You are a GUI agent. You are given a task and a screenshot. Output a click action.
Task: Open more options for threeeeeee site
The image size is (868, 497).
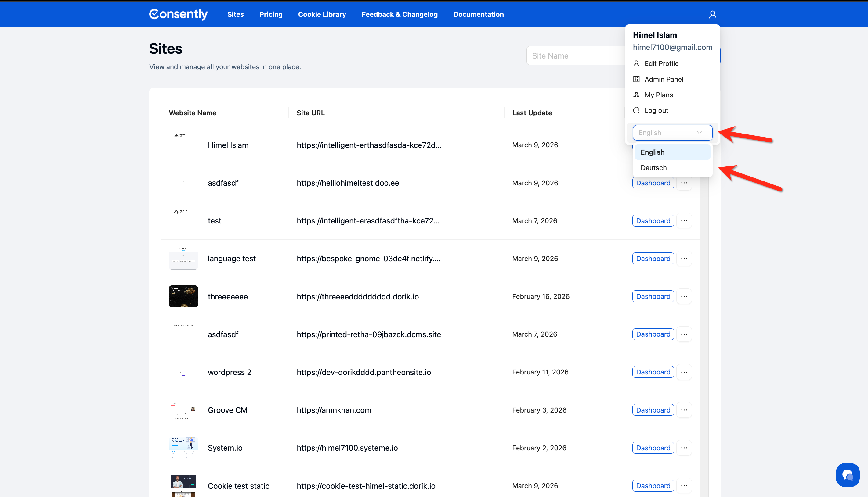(x=684, y=296)
